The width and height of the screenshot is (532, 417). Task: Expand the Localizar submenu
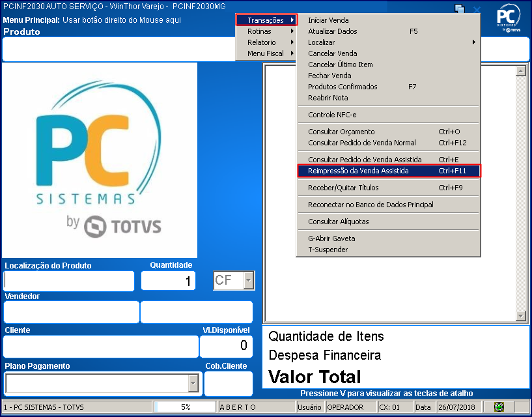pyautogui.click(x=388, y=42)
